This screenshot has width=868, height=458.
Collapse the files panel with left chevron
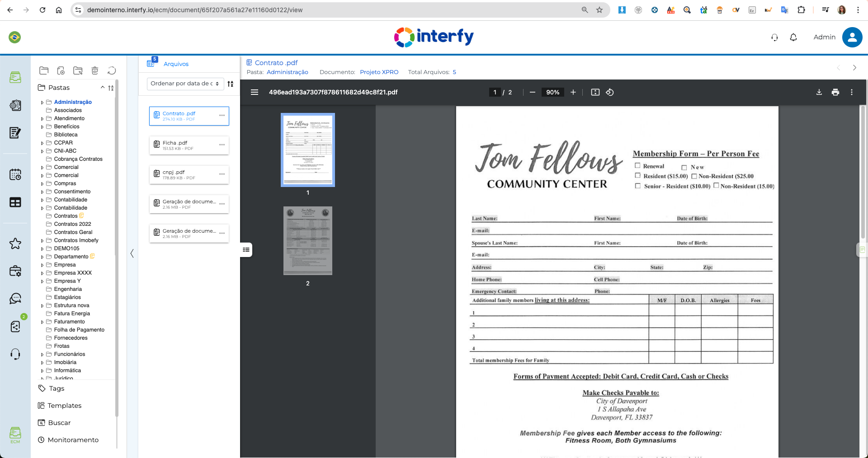click(x=132, y=253)
